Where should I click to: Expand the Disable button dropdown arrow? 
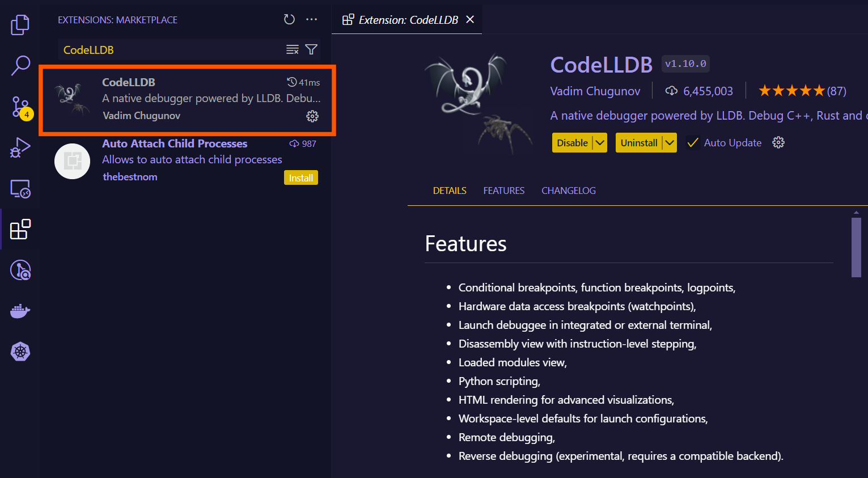pyautogui.click(x=600, y=143)
